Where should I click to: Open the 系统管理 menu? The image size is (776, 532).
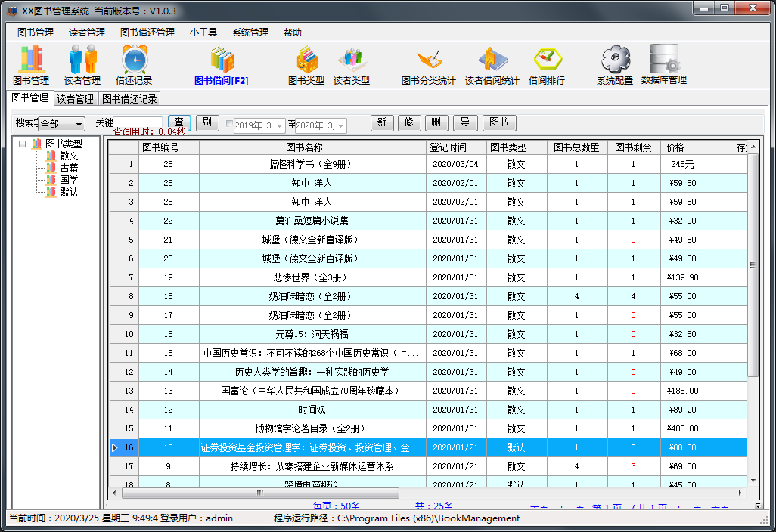point(250,32)
